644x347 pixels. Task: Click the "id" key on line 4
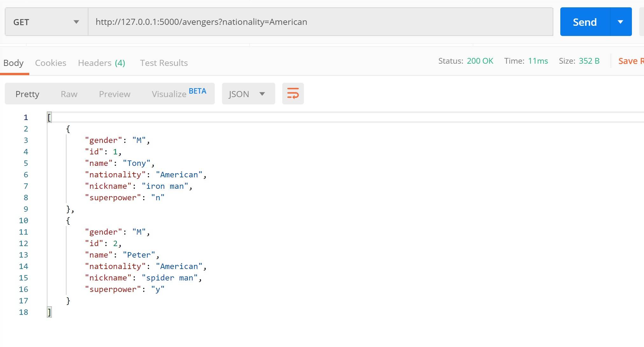tap(94, 152)
